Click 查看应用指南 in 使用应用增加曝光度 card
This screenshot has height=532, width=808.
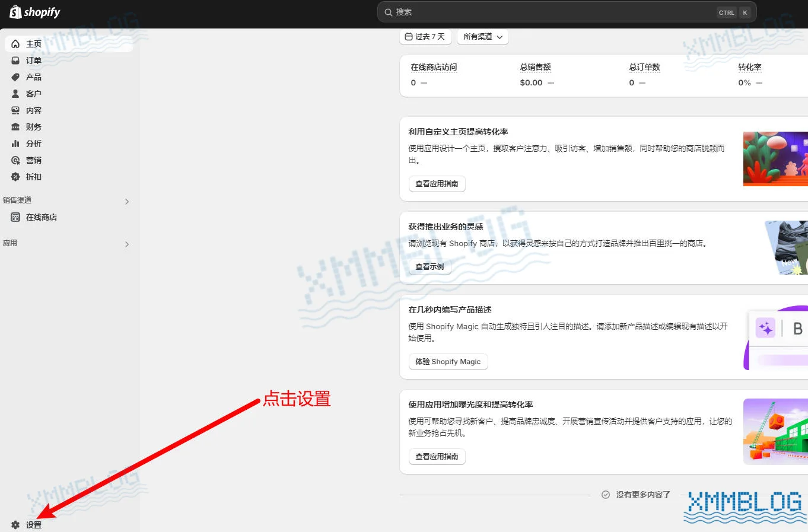point(437,457)
